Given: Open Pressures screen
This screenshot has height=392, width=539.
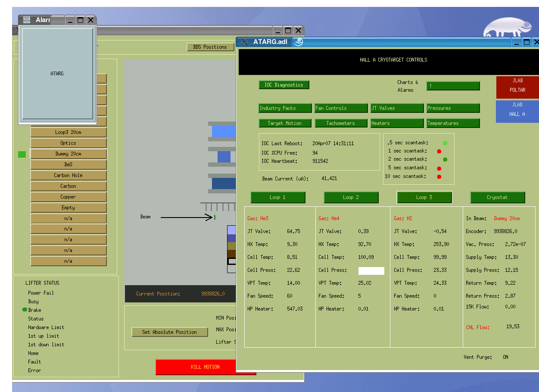Looking at the screenshot, I should [x=453, y=108].
